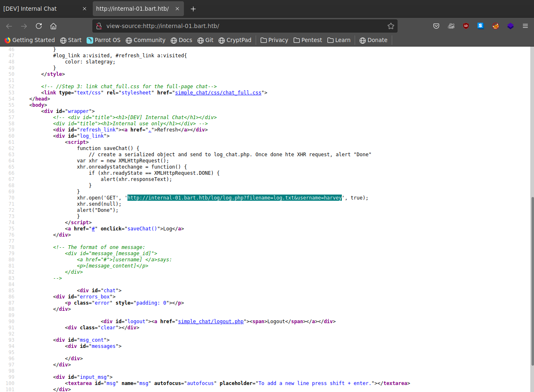This screenshot has height=392, width=534.
Task: Click the "color: slategray;" CSS text
Action: pos(90,62)
